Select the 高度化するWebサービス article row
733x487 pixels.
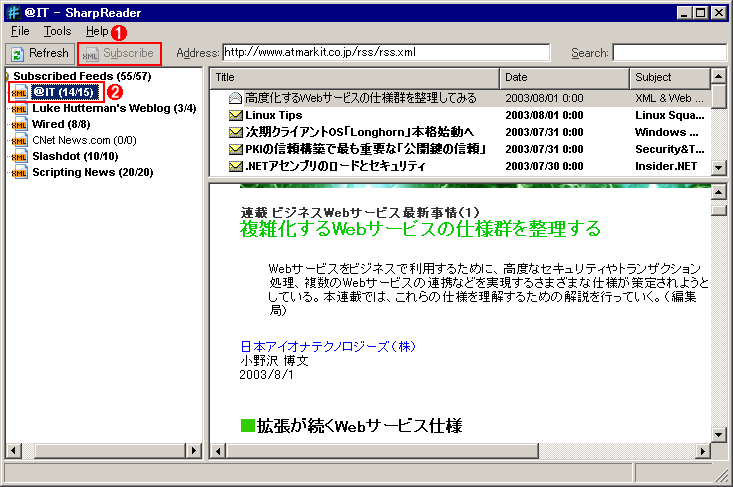(460, 98)
